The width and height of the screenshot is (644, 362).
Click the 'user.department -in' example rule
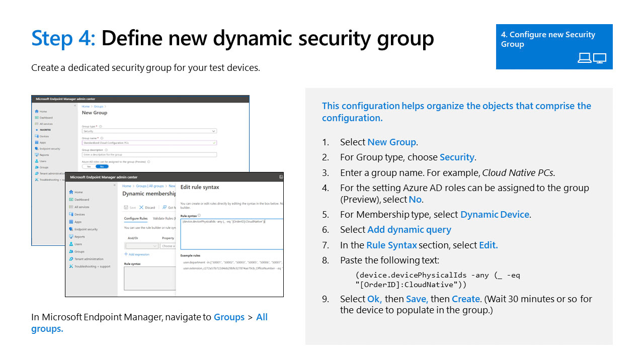[x=232, y=262]
